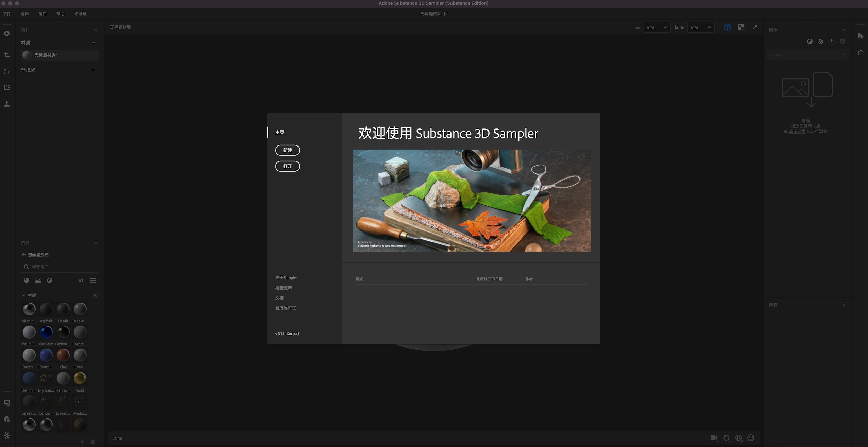Open the 许可证 menu

tap(80, 14)
